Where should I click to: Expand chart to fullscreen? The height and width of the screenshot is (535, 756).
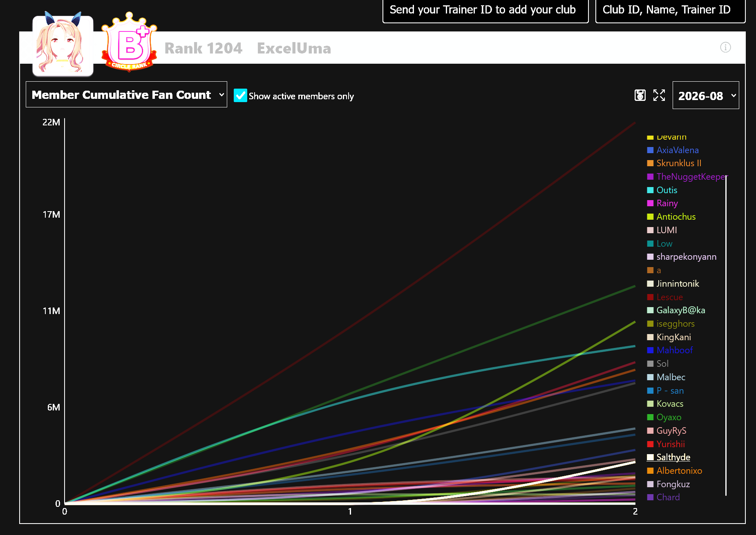[659, 95]
